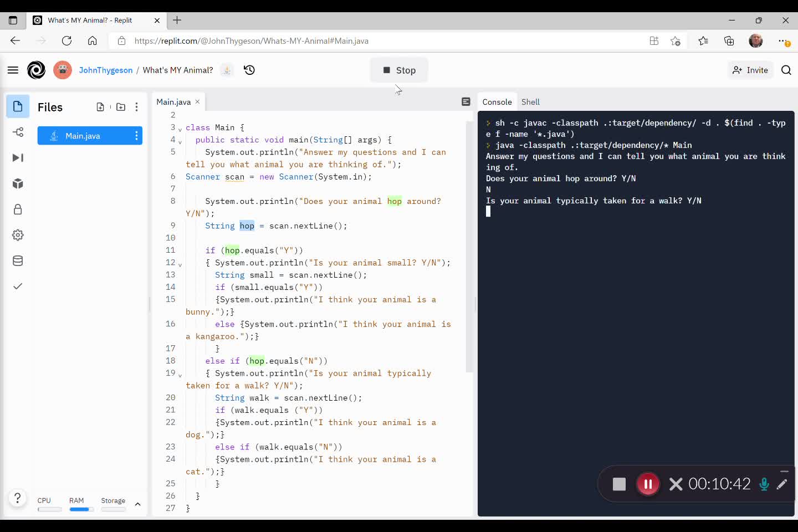Image resolution: width=798 pixels, height=532 pixels.
Task: Click the console input cursor
Action: (488, 211)
